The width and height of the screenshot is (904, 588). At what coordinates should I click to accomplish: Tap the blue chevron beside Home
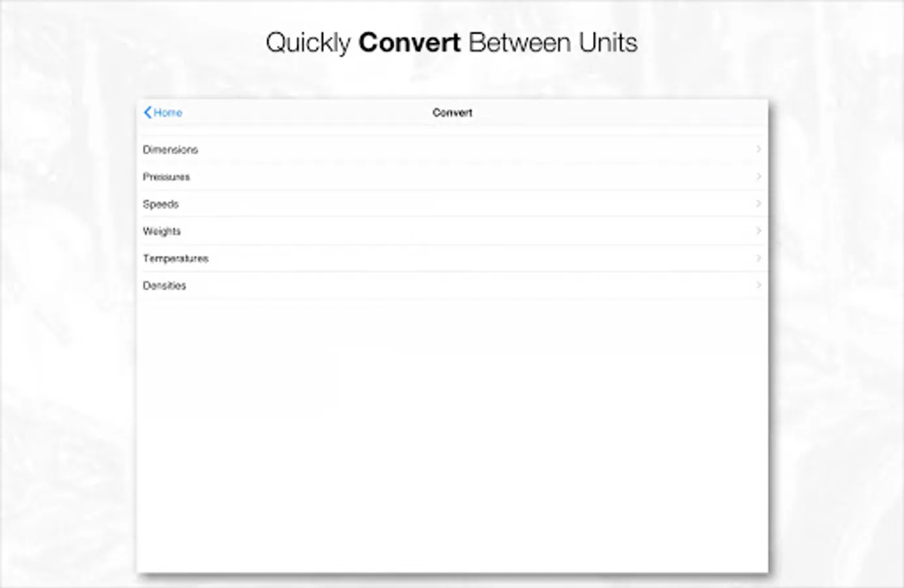tap(146, 112)
